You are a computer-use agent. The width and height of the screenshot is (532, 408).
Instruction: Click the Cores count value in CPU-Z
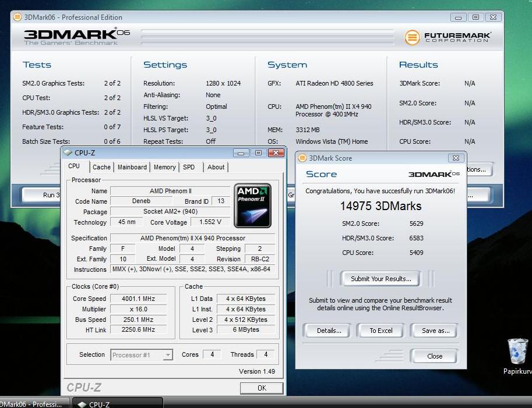(212, 354)
